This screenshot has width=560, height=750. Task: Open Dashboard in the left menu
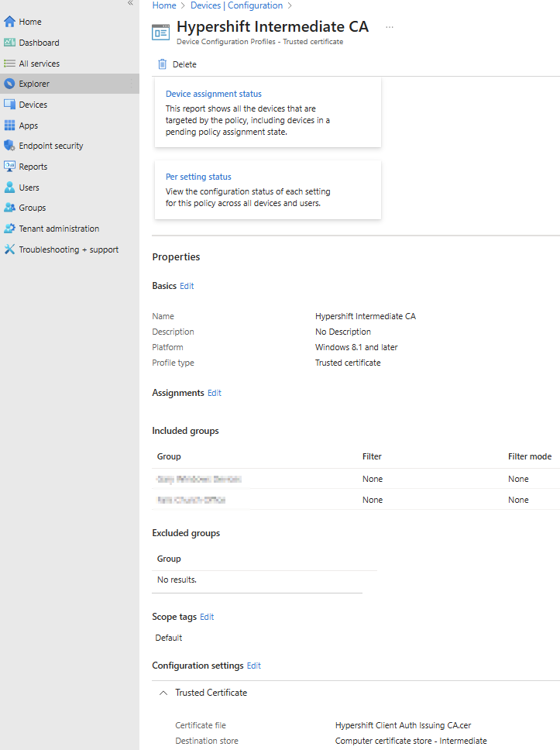(x=40, y=43)
